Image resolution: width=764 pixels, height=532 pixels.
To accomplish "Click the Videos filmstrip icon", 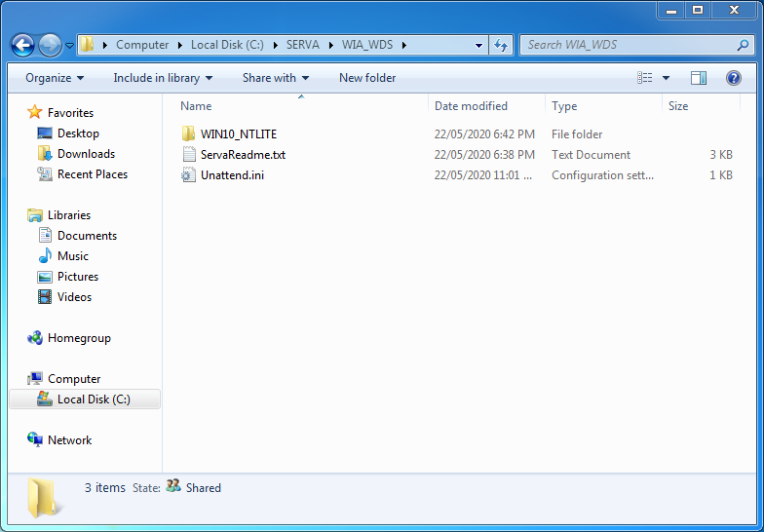I will pyautogui.click(x=45, y=296).
